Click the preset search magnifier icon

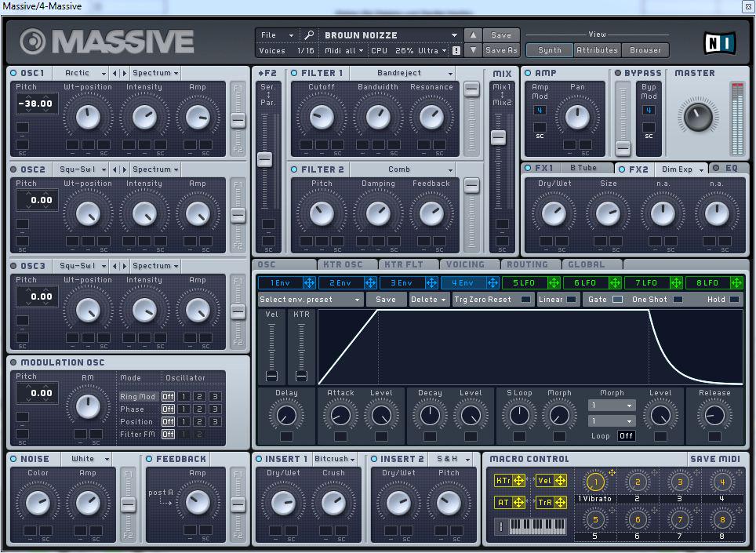pyautogui.click(x=309, y=35)
